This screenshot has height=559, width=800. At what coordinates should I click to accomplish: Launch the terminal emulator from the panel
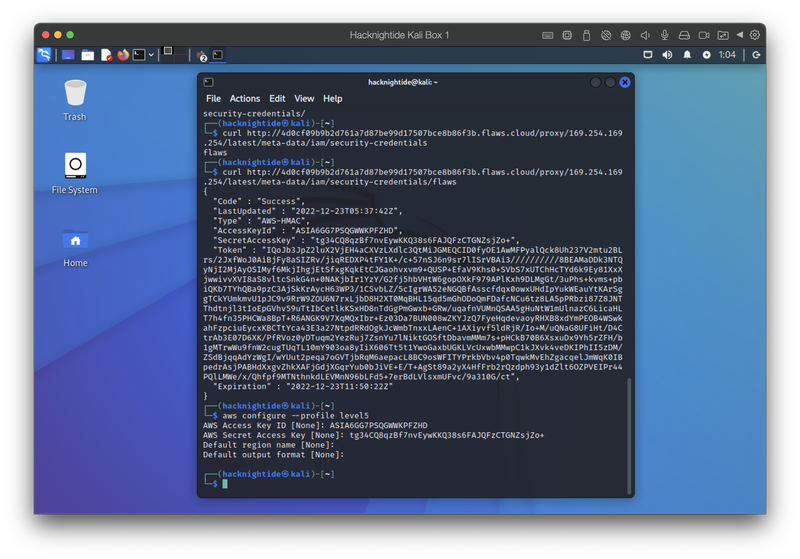coord(139,55)
